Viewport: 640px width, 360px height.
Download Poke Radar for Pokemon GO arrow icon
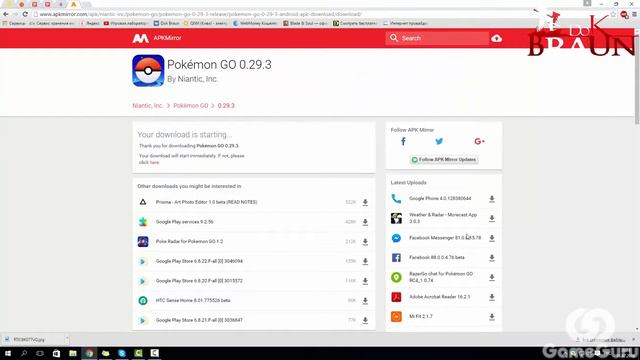(365, 242)
